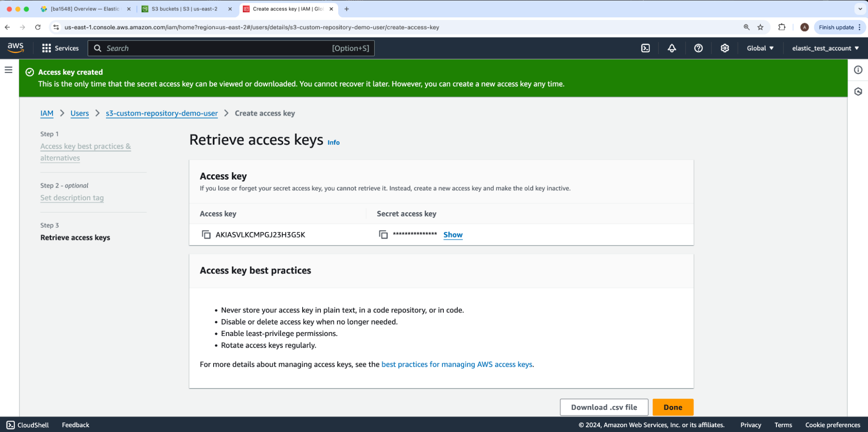Open the info panel icon on right
This screenshot has height=432, width=868.
pos(858,70)
